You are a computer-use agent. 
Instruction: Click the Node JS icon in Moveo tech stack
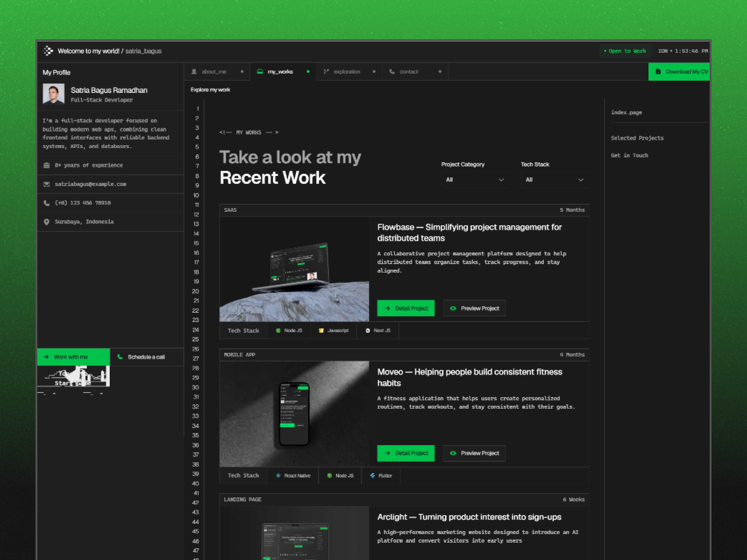click(330, 476)
